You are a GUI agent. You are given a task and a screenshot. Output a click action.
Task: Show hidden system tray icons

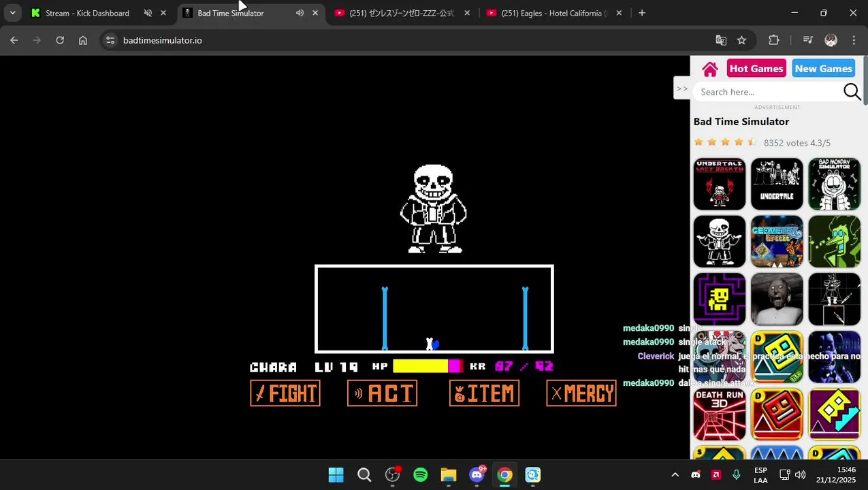pyautogui.click(x=675, y=474)
